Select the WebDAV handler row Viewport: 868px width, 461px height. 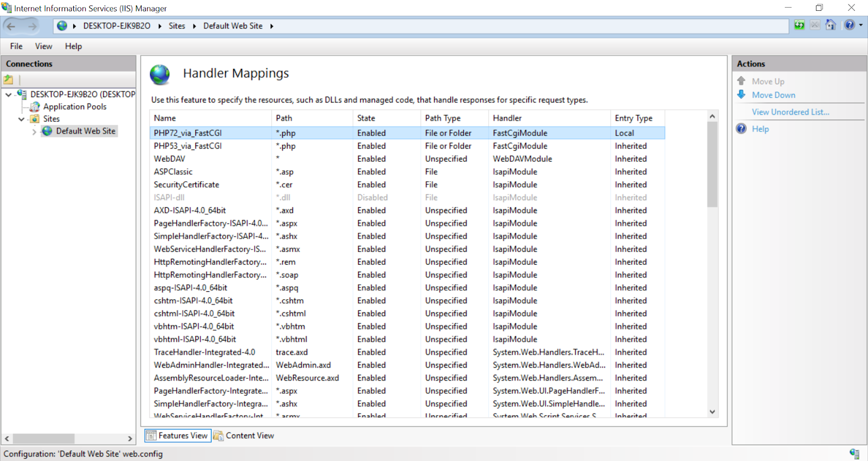click(x=407, y=159)
